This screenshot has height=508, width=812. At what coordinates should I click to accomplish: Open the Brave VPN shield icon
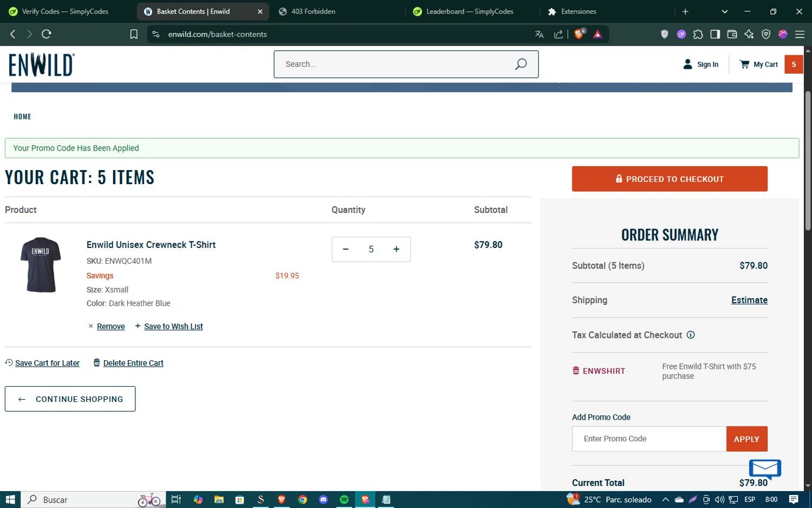(766, 34)
